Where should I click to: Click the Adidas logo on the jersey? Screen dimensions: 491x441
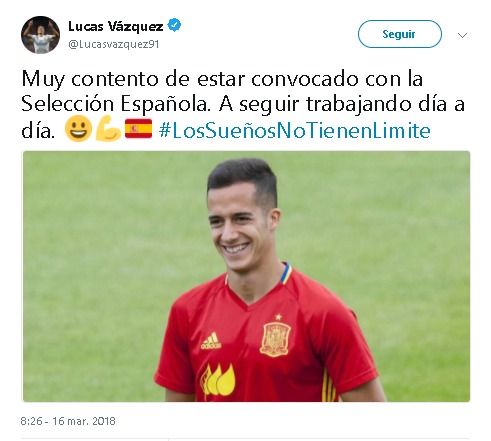coord(211,341)
